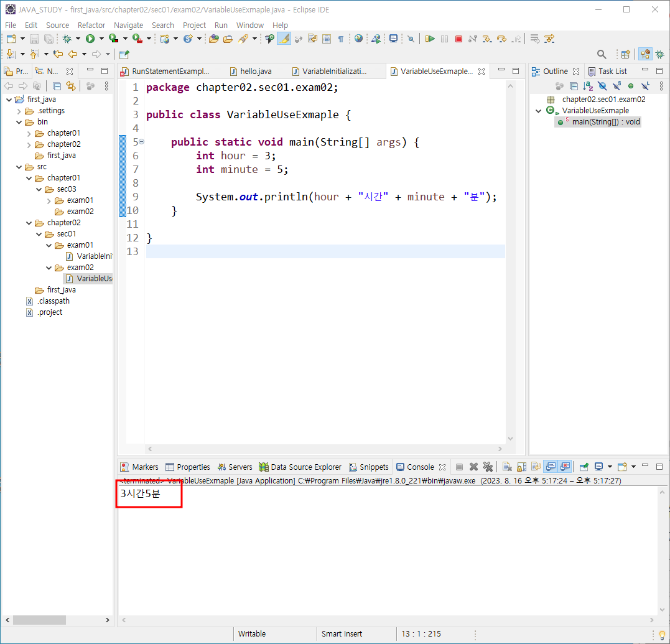Toggle Link with Editor in Project Explorer

click(71, 86)
